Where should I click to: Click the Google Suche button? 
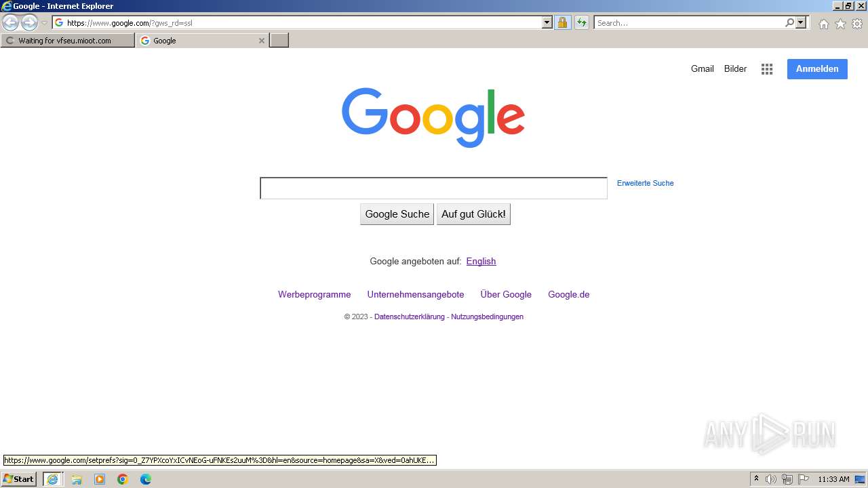pyautogui.click(x=397, y=214)
